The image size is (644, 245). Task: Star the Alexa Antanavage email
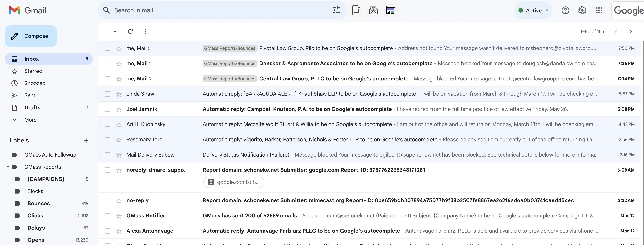point(119,231)
